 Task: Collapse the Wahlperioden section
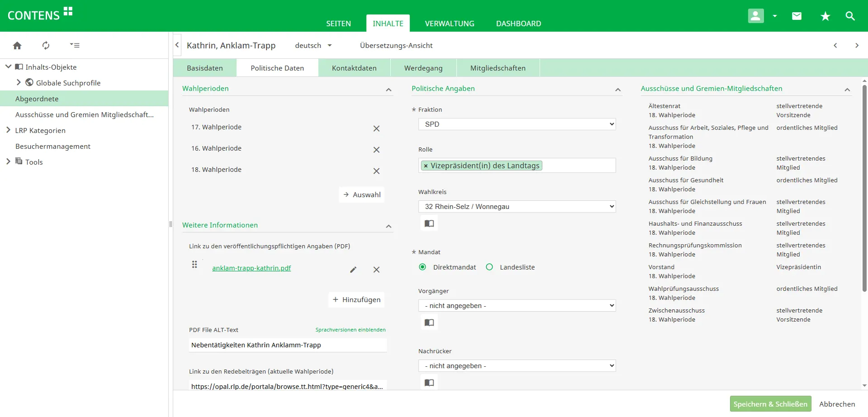tap(388, 90)
